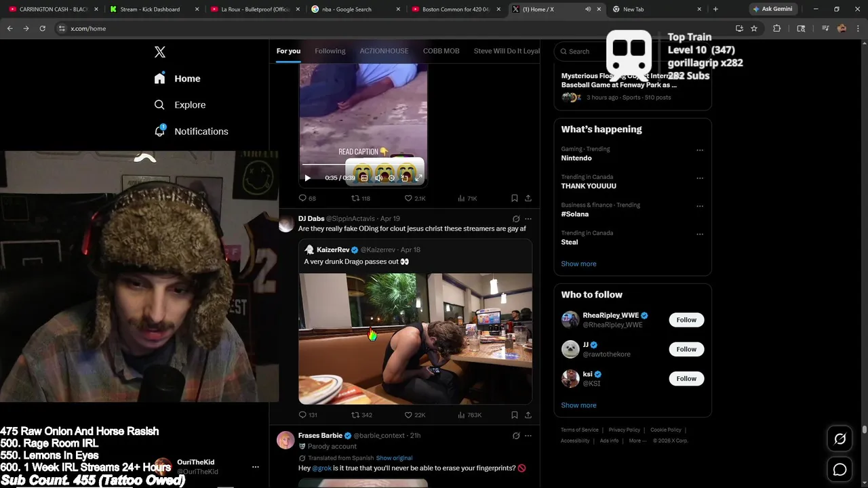The image size is (868, 488).
Task: Switch to the Following tab
Action: point(330,51)
